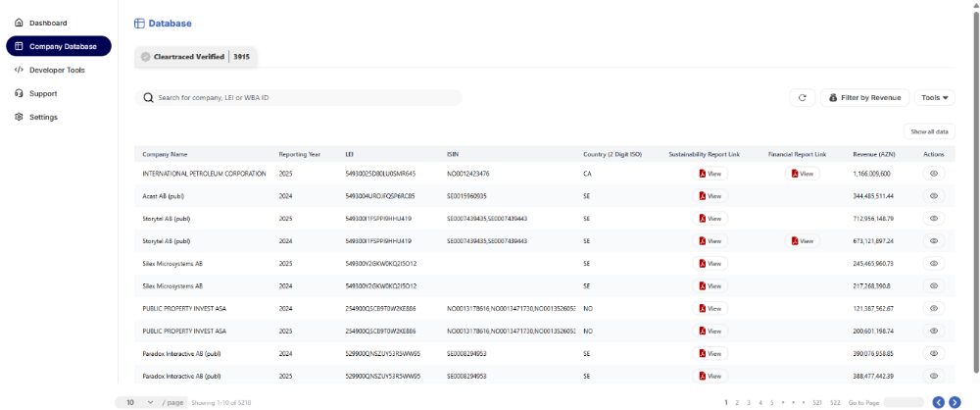The image size is (980, 410).
Task: Click the Reporting Year column header
Action: [299, 154]
